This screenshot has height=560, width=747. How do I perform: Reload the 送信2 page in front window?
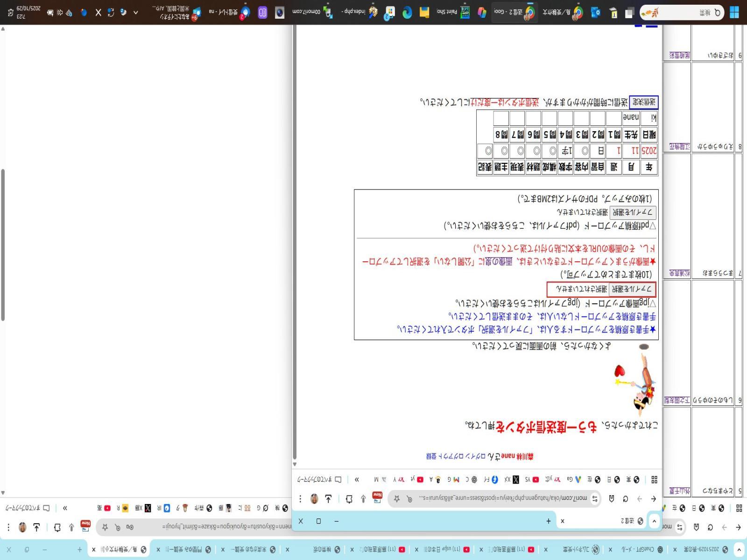(x=625, y=499)
